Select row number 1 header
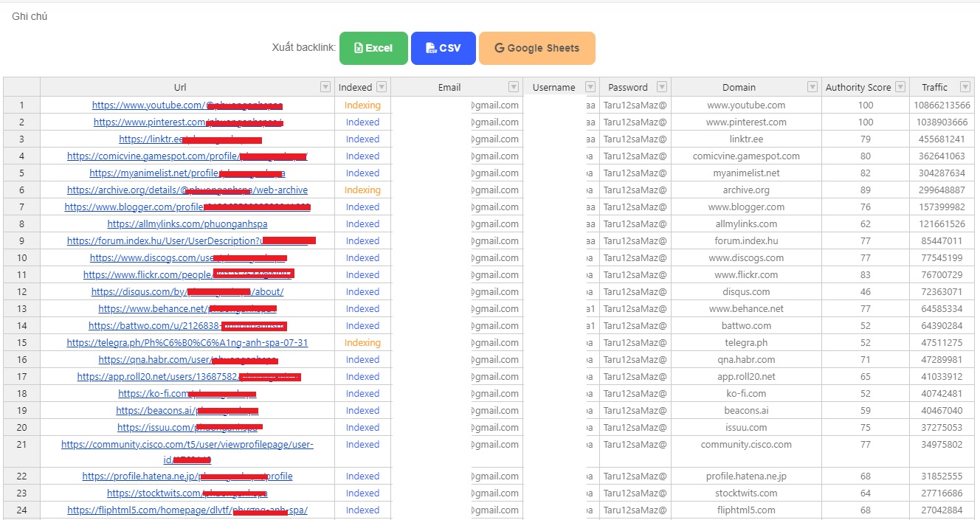980x520 pixels. [22, 105]
